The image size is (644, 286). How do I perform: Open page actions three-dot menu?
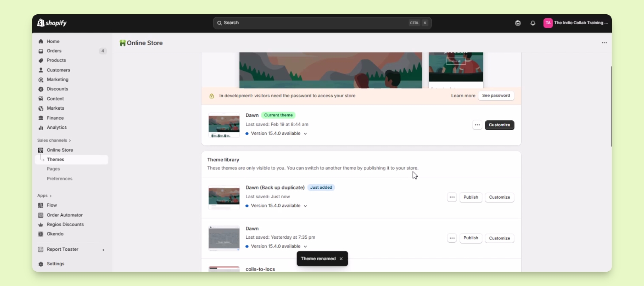[604, 43]
